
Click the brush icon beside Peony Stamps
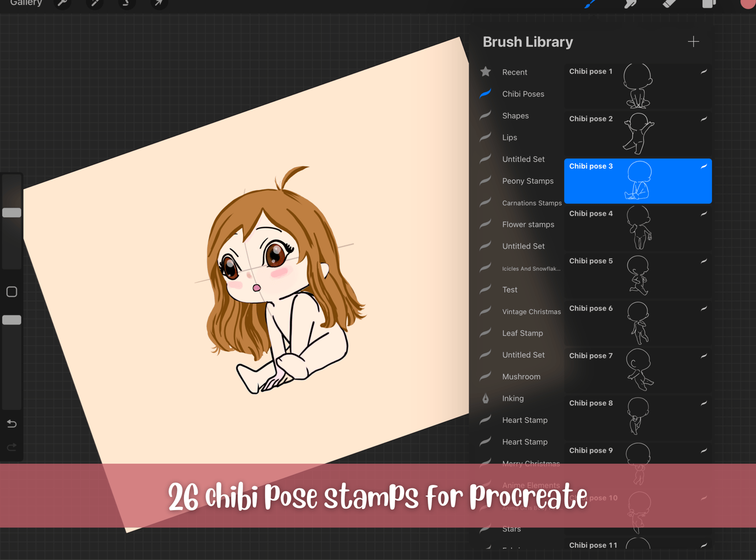(x=485, y=180)
